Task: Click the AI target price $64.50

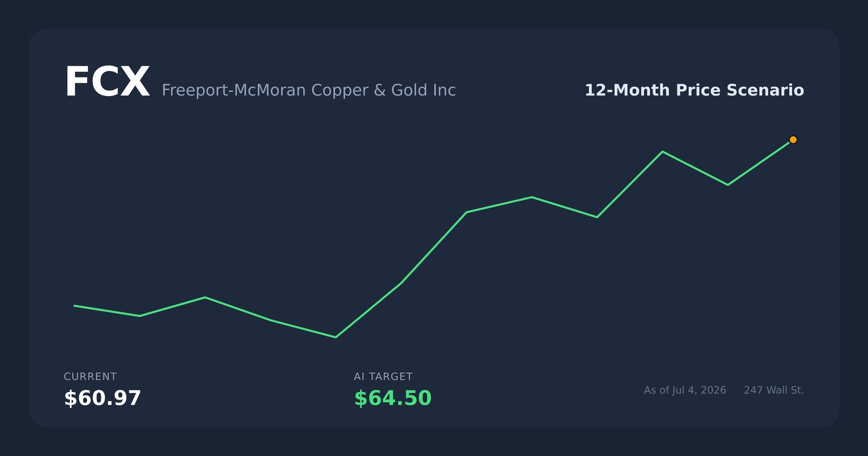Action: pos(393,398)
